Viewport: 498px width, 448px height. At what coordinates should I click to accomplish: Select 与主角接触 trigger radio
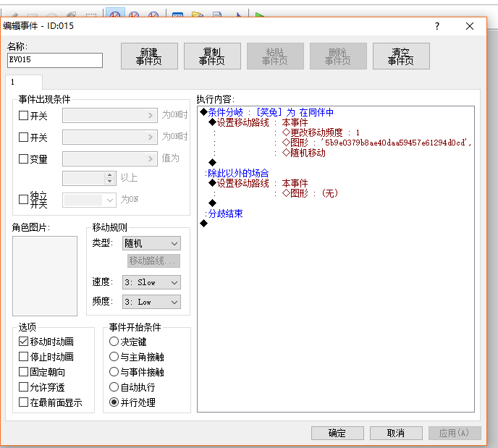tap(114, 357)
